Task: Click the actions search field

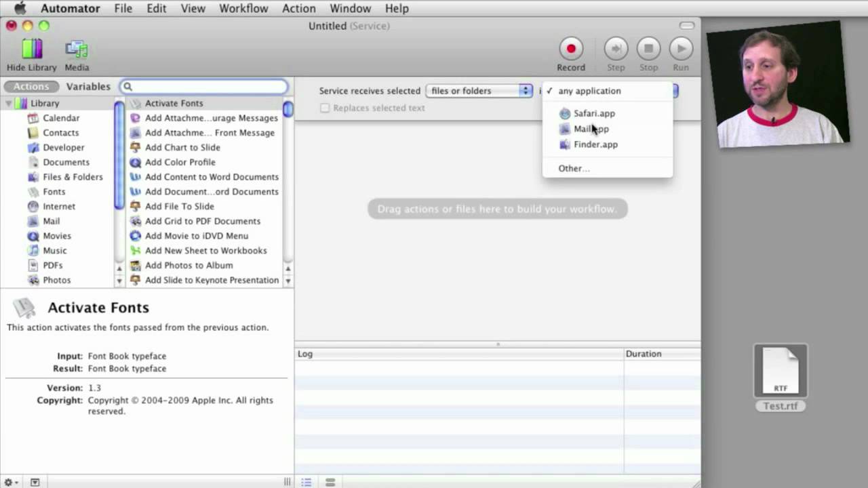Action: pyautogui.click(x=204, y=87)
